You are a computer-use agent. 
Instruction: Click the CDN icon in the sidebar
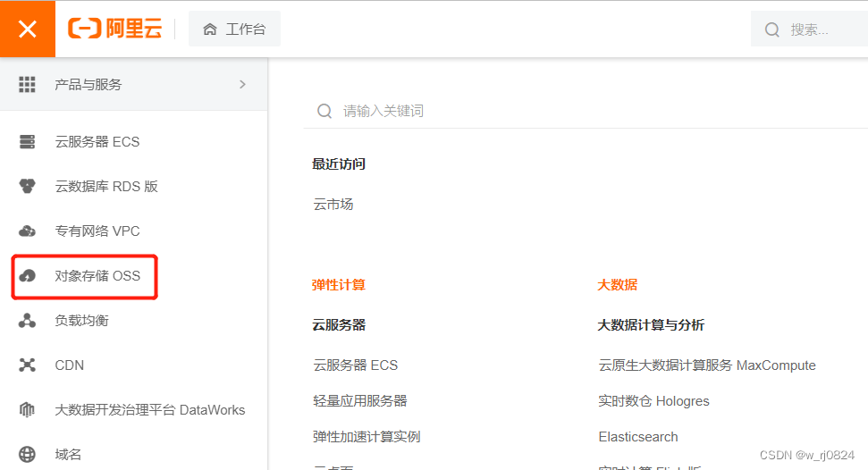tap(27, 365)
